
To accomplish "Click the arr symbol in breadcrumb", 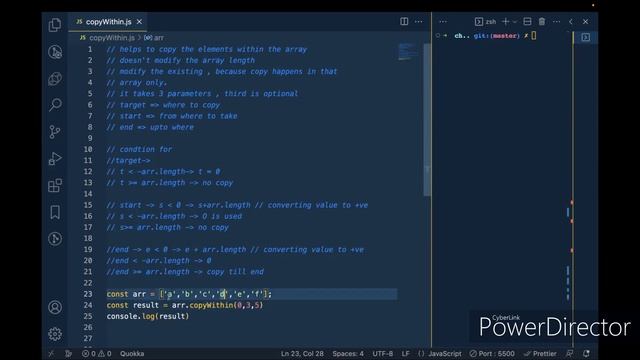I will pyautogui.click(x=159, y=38).
